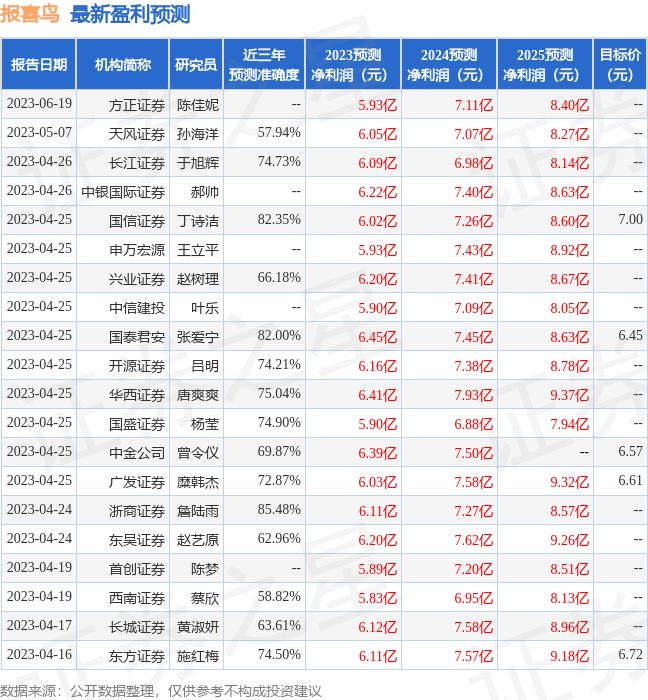Click researcher 黄淑妍
The width and height of the screenshot is (648, 700).
[198, 627]
